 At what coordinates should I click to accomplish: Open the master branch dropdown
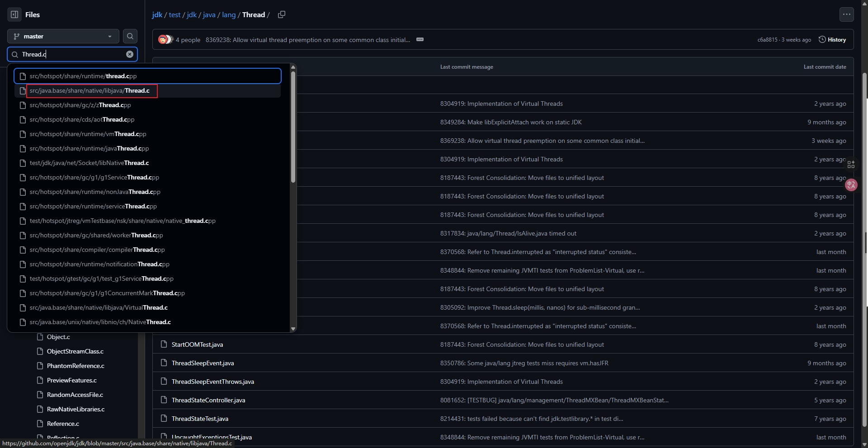click(x=63, y=36)
